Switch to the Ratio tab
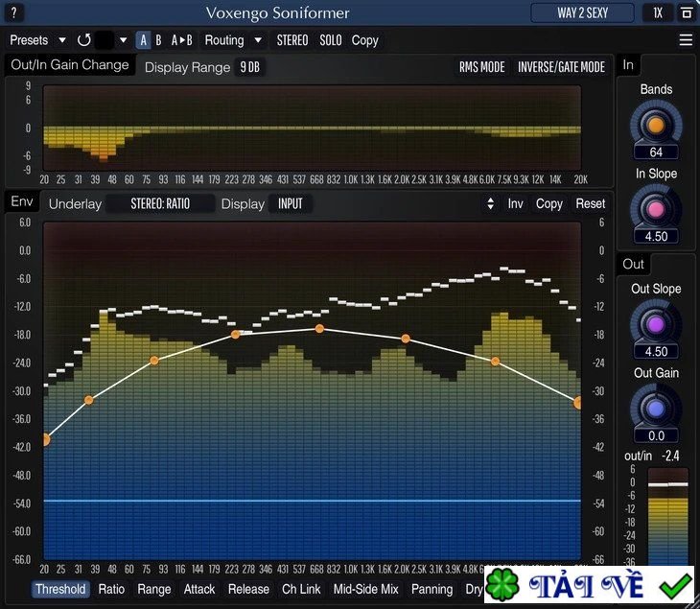 coord(111,589)
